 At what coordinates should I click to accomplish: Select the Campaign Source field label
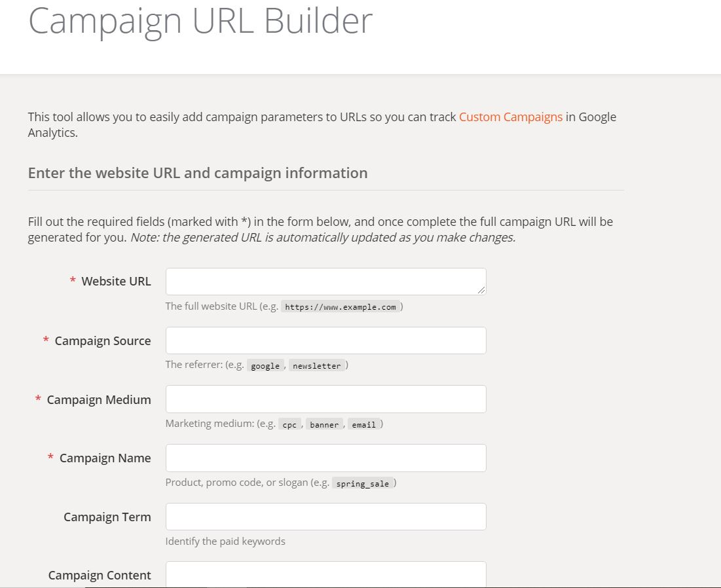point(103,340)
